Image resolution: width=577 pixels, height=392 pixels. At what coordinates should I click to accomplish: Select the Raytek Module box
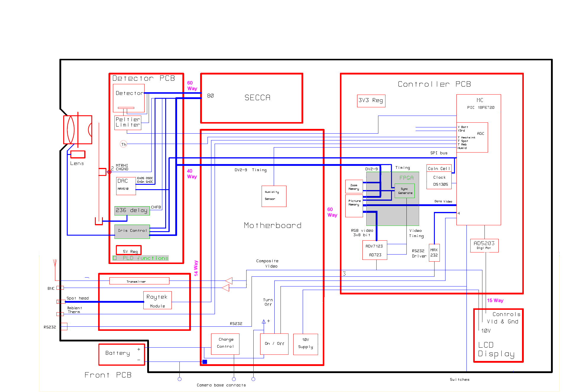(157, 300)
